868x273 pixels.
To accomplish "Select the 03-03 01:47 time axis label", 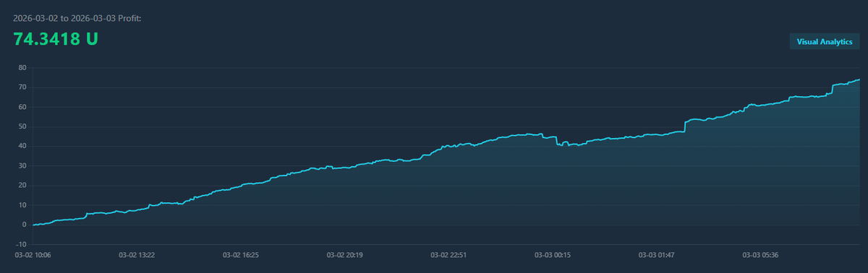I will click(656, 254).
